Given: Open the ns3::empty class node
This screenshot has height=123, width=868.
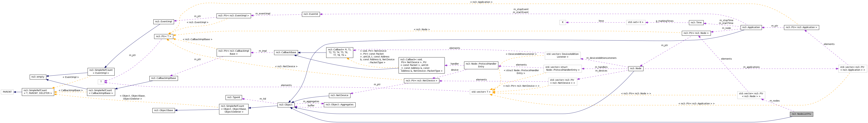Looking at the screenshot, I should pyautogui.click(x=38, y=77).
